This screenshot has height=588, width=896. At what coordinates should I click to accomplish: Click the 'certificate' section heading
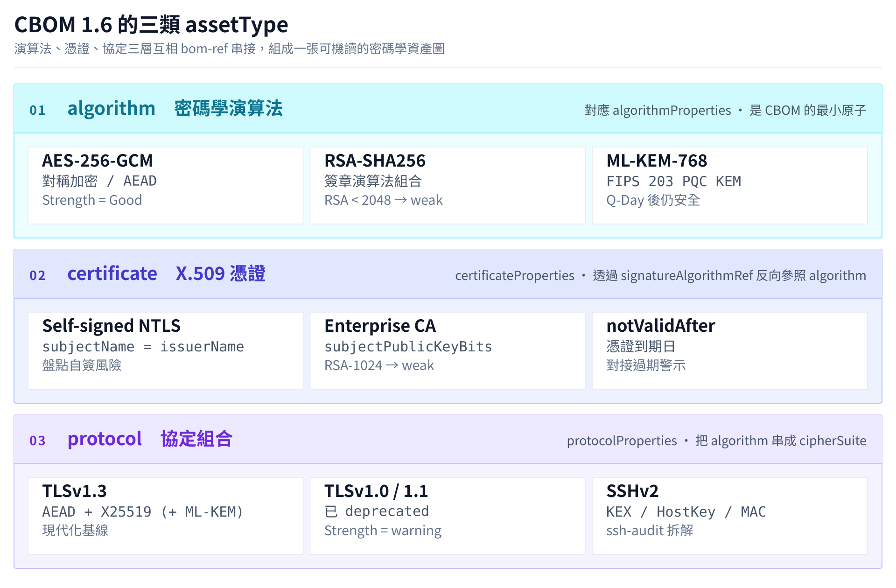coord(112,273)
